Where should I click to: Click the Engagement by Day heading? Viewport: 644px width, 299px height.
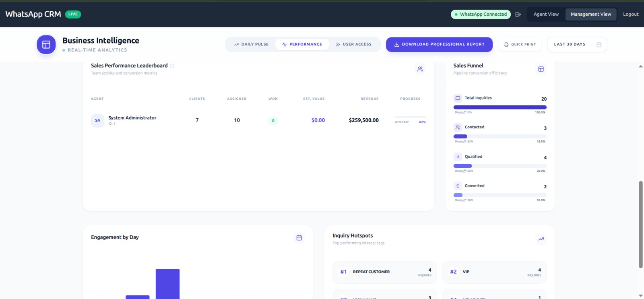coord(115,237)
